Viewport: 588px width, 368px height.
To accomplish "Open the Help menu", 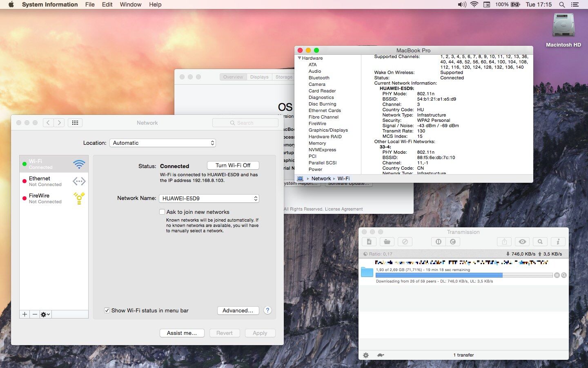I will tap(155, 4).
